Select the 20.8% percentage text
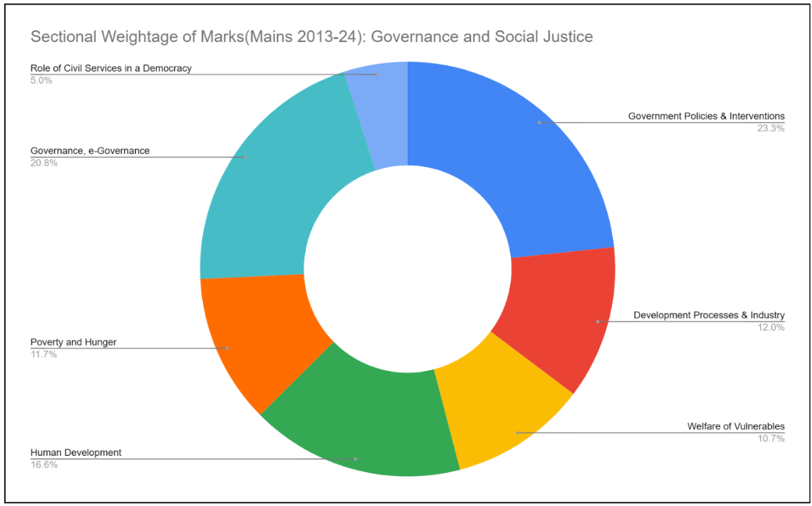 [x=43, y=163]
